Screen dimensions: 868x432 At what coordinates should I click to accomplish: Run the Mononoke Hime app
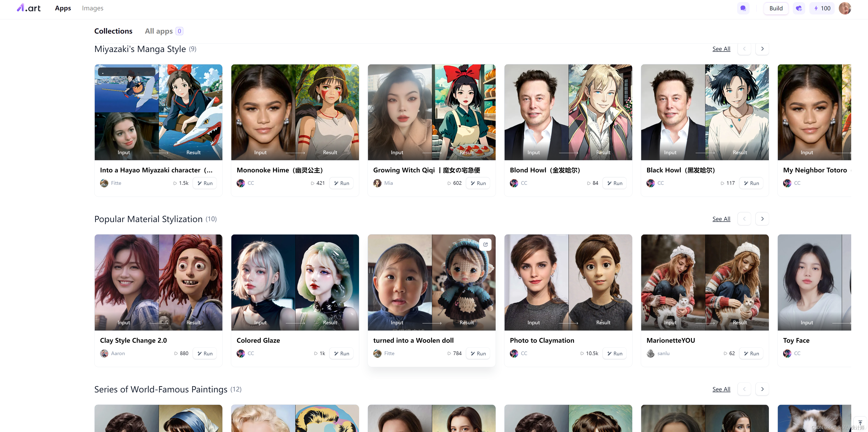tap(341, 183)
